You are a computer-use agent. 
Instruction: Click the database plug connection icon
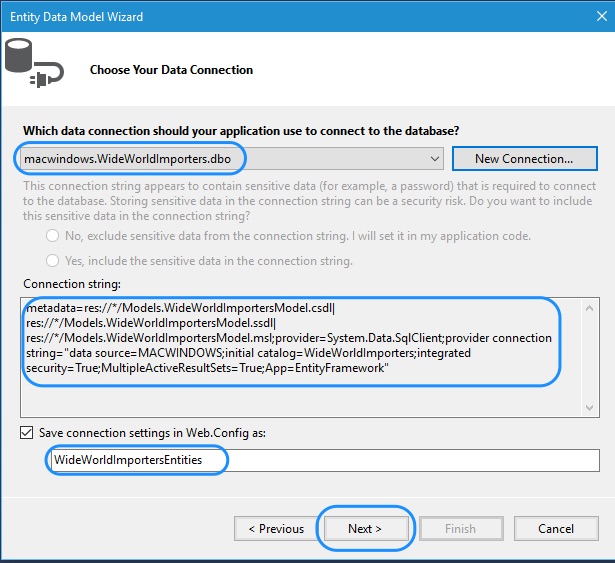[x=35, y=63]
